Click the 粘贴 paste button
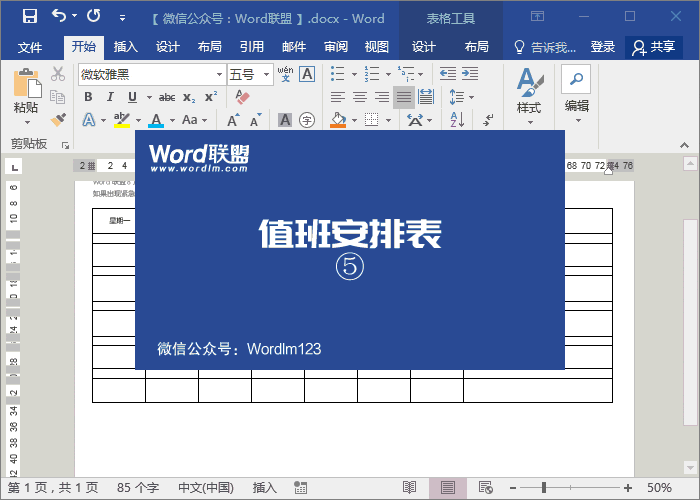The width and height of the screenshot is (700, 500). point(26,96)
